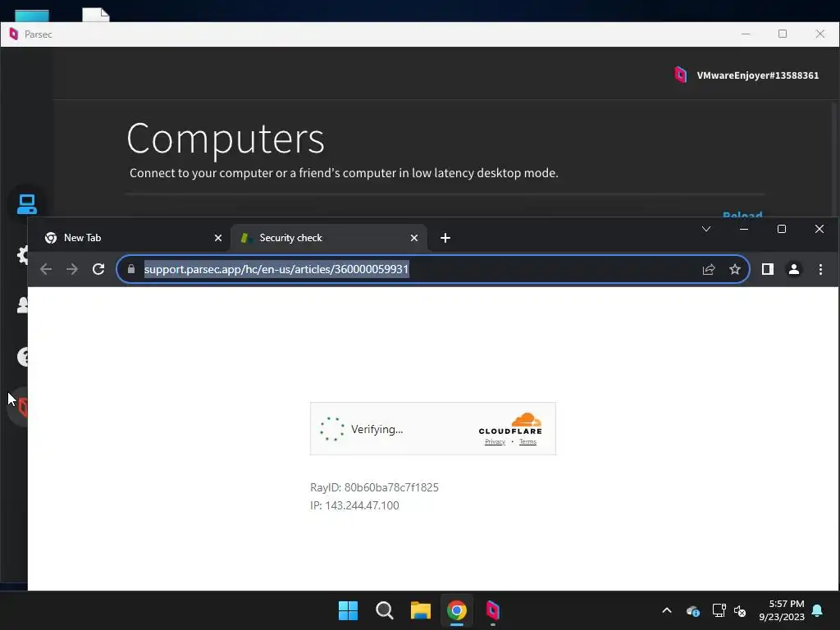Click the Cloudflare Privacy link
The height and width of the screenshot is (630, 840).
495,442
